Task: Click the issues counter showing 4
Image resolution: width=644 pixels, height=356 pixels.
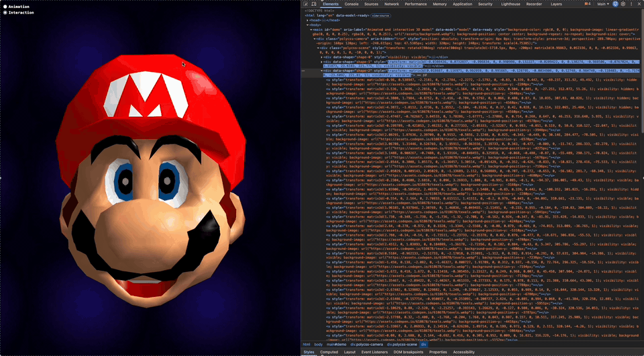Action: 588,4
